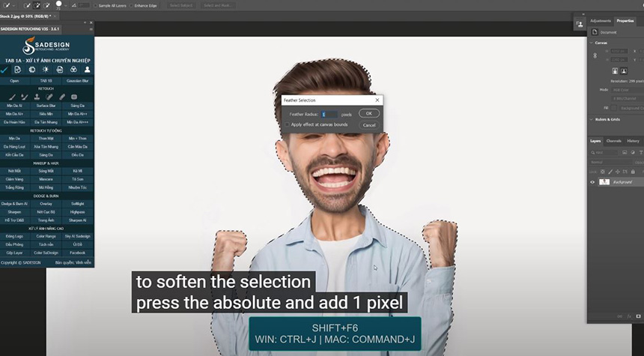
Task: Click the sun brightness icon in SaDesign panel
Action: point(46,70)
